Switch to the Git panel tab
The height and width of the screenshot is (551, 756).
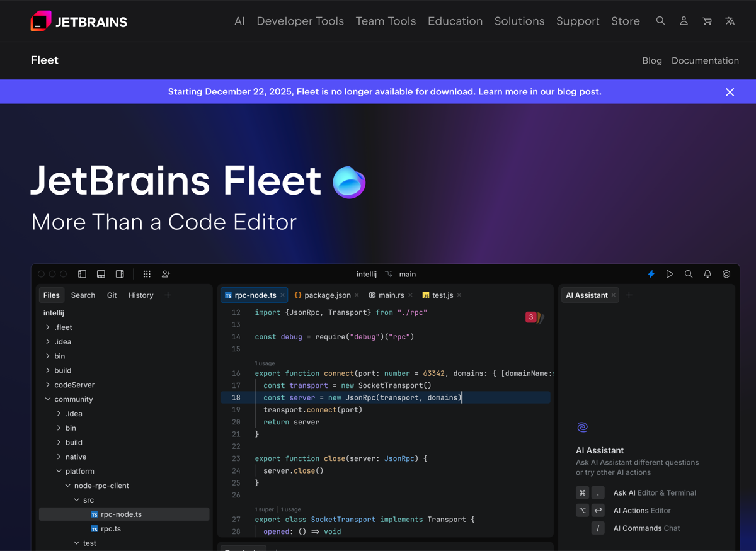click(x=112, y=295)
